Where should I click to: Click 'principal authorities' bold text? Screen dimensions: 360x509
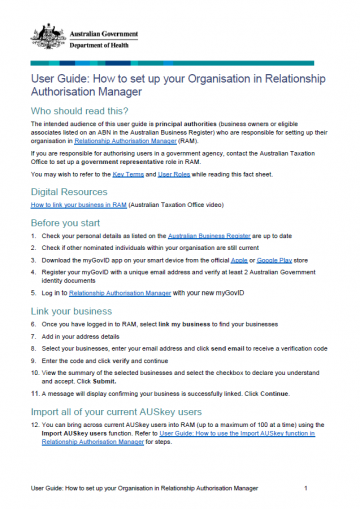tap(186, 124)
